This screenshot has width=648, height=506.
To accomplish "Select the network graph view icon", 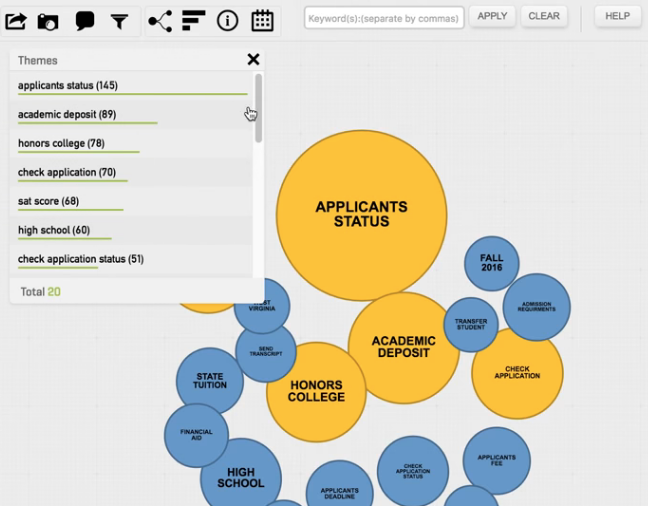I will (160, 21).
